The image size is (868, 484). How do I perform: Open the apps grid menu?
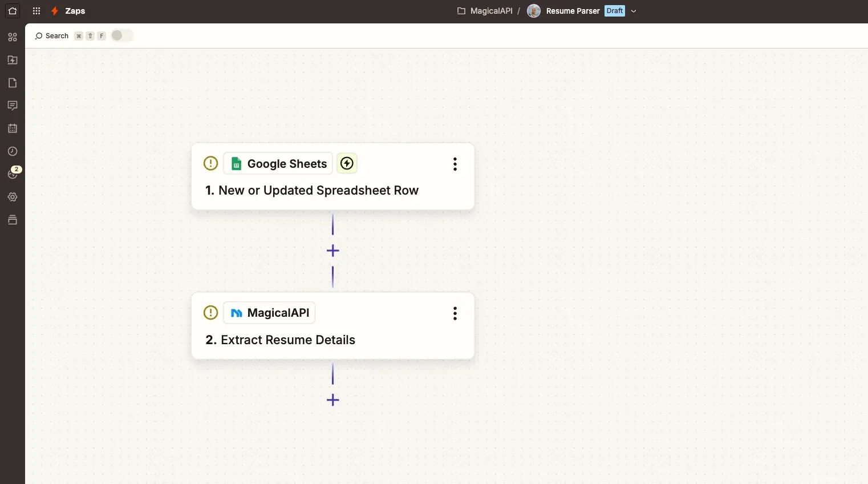tap(36, 11)
